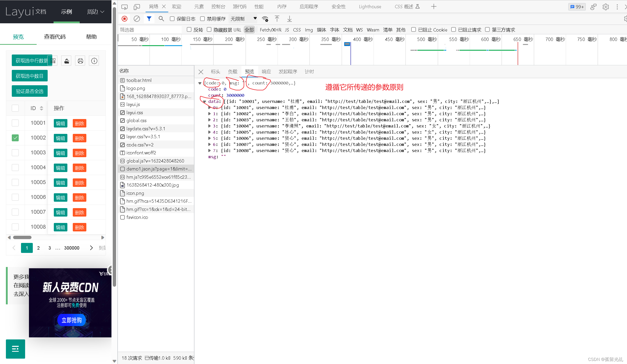The height and width of the screenshot is (364, 627).
Task: Open the Lighthouse tab
Action: (370, 7)
